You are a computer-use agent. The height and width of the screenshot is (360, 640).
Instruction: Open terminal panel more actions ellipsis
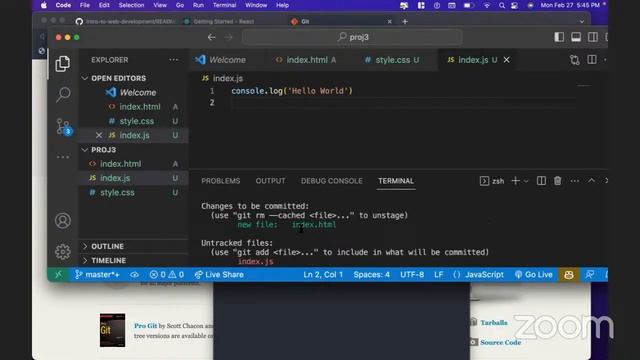click(575, 181)
